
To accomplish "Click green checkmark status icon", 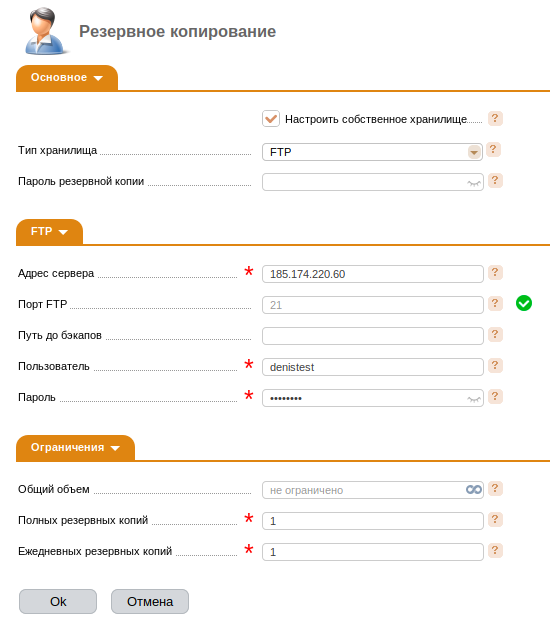I will [x=524, y=303].
